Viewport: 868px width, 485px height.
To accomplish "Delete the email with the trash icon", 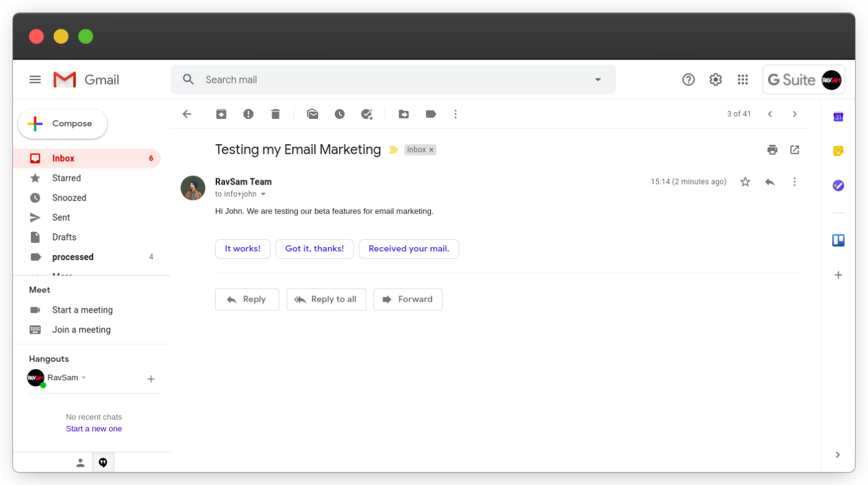I will point(275,114).
